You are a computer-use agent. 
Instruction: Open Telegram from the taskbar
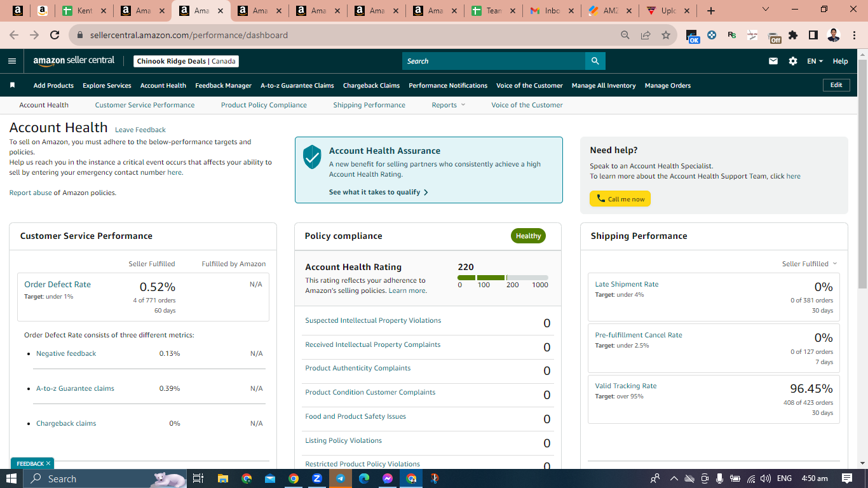coord(340,478)
